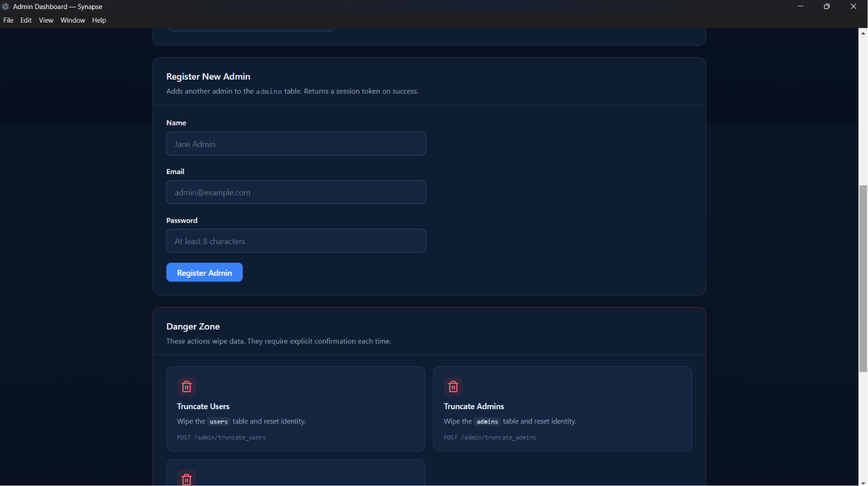This screenshot has width=868, height=486.
Task: Click the Password field label
Action: pyautogui.click(x=182, y=220)
